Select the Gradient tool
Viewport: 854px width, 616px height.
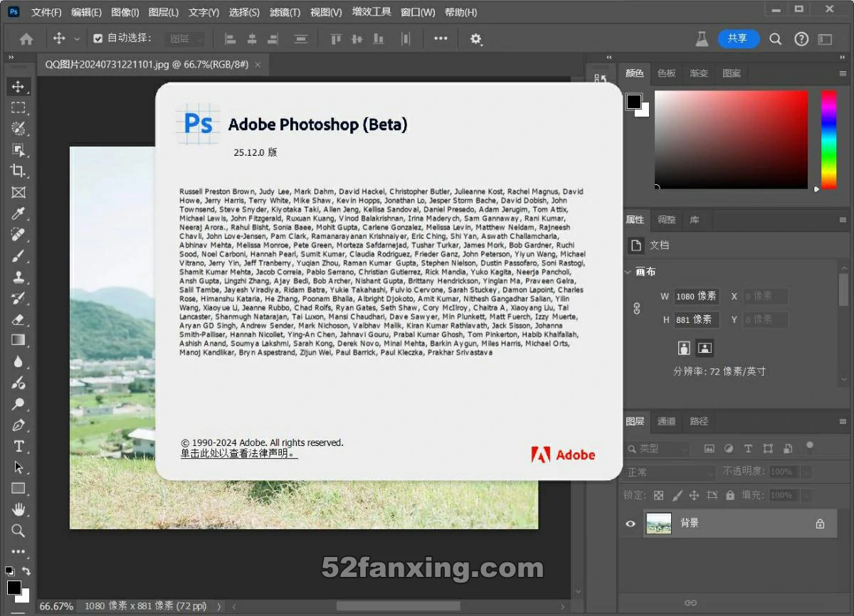(19, 340)
